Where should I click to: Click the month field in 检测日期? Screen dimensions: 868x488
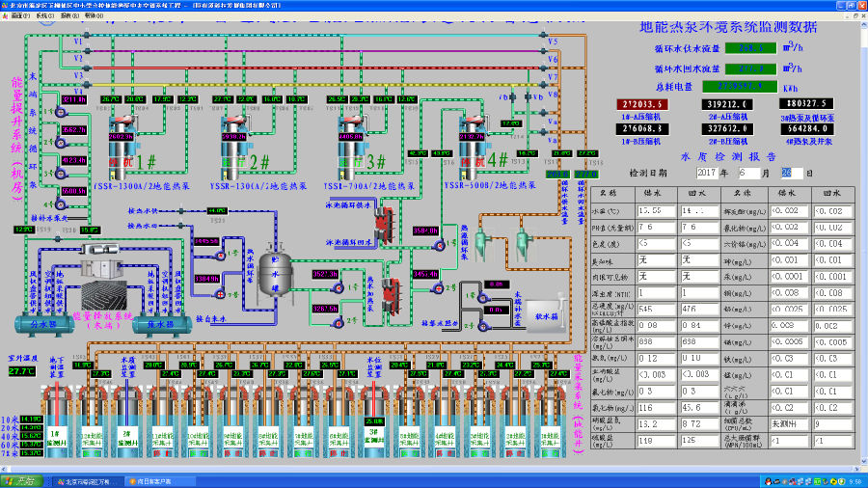pyautogui.click(x=751, y=172)
